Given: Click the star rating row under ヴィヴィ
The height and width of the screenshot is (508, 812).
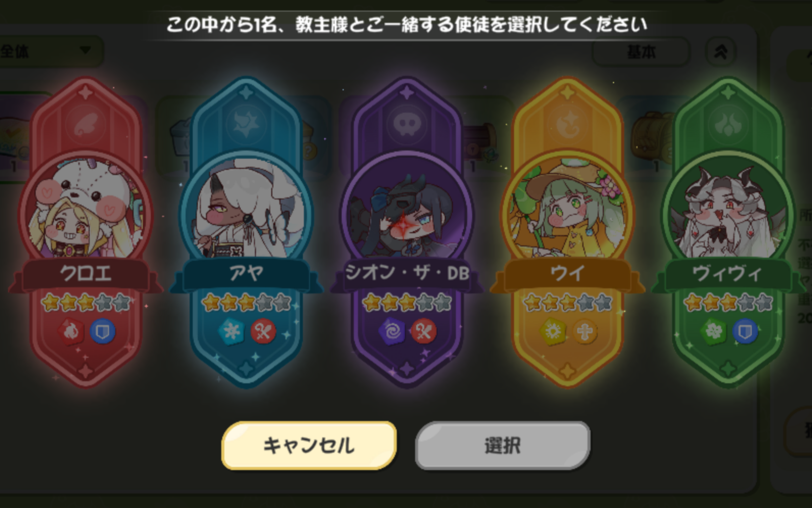Looking at the screenshot, I should point(728,303).
